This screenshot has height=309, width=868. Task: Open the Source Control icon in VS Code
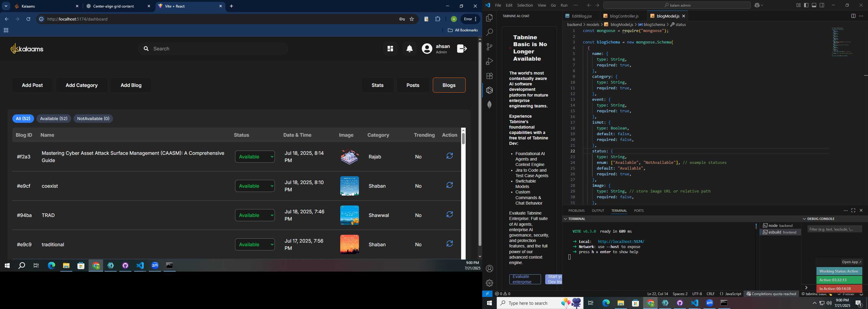tap(489, 47)
